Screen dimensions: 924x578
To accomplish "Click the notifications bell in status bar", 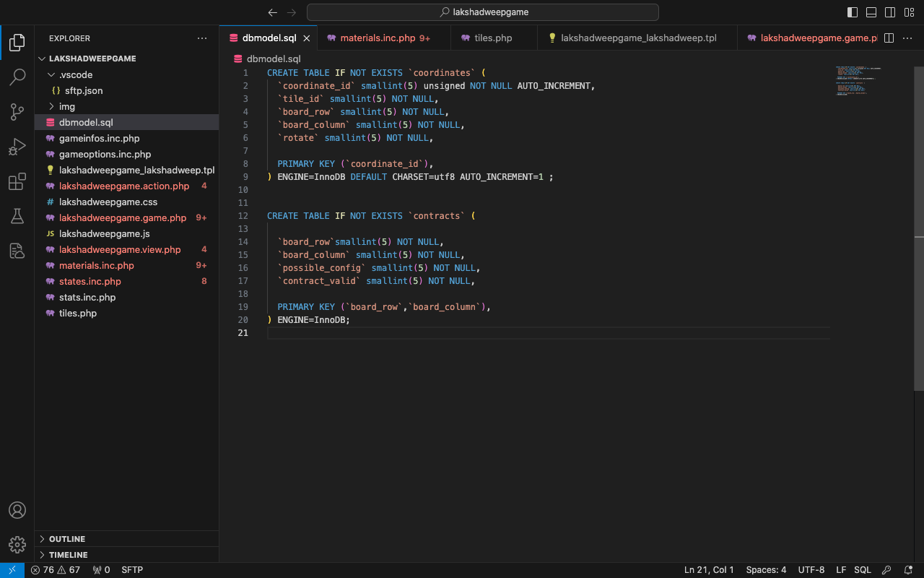I will tap(908, 570).
